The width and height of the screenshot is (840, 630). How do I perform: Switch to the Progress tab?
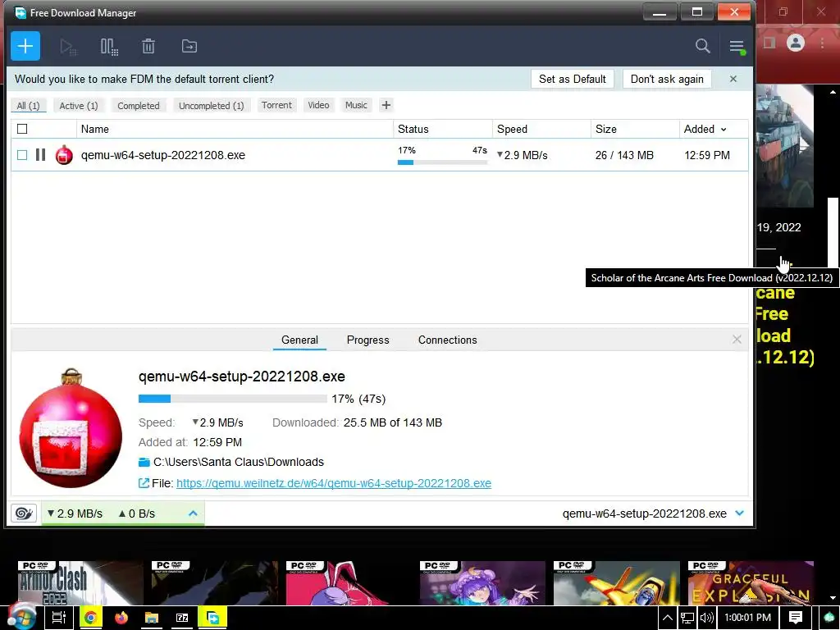(368, 340)
